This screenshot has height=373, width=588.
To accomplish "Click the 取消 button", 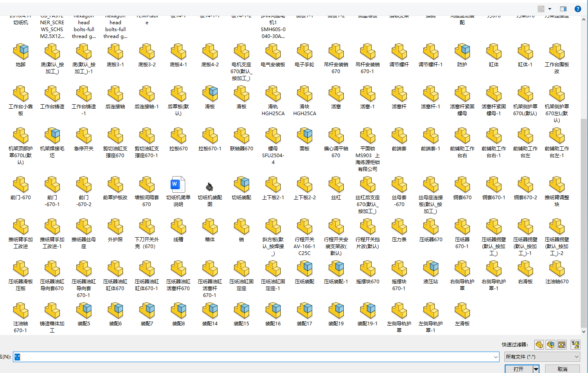I will 562,369.
